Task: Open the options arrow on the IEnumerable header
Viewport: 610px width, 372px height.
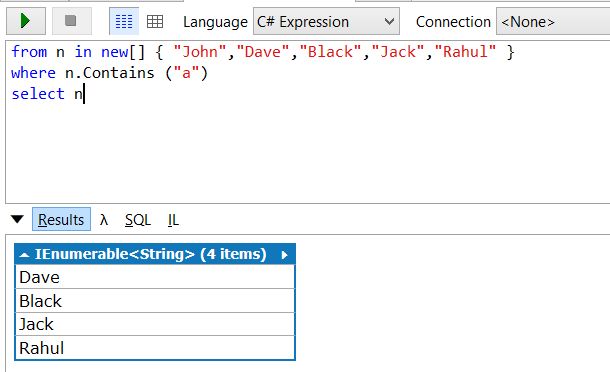Action: pyautogui.click(x=284, y=255)
